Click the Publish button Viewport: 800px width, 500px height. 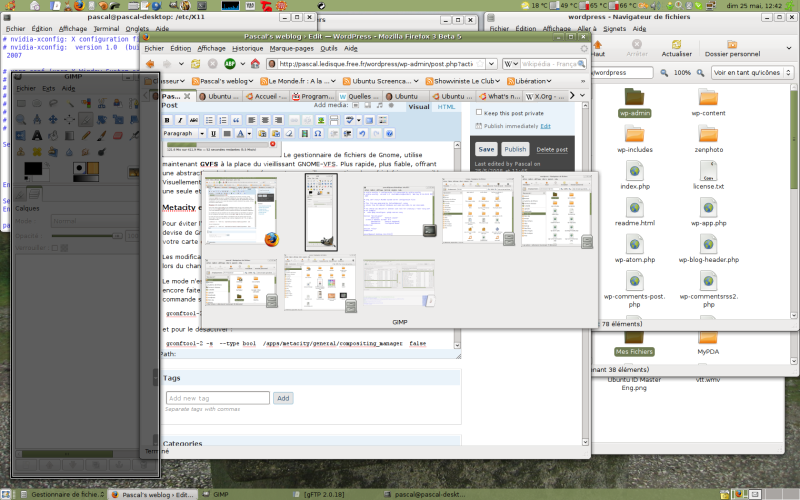pos(515,149)
